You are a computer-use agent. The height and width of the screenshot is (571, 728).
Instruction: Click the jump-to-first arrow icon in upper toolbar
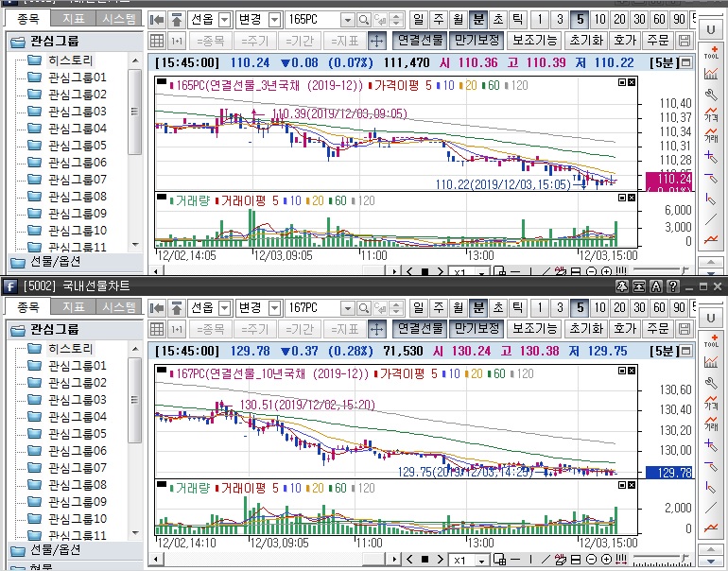pos(157,20)
